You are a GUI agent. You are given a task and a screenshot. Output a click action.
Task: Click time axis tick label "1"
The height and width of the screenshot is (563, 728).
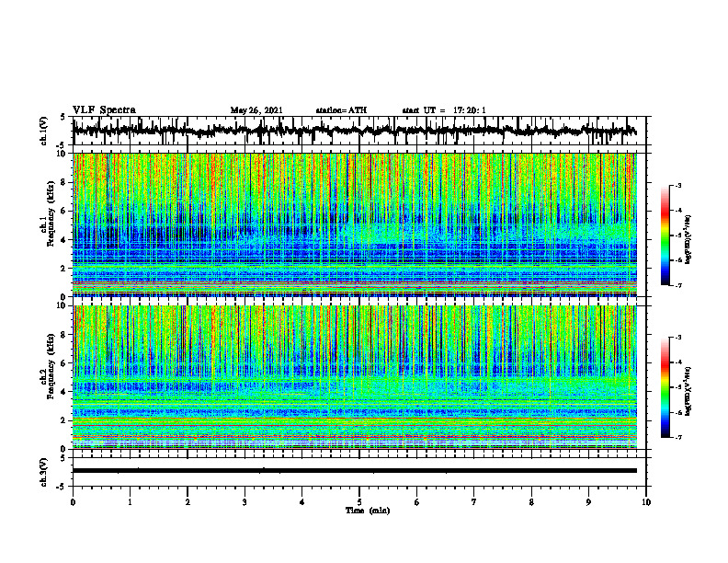point(130,502)
